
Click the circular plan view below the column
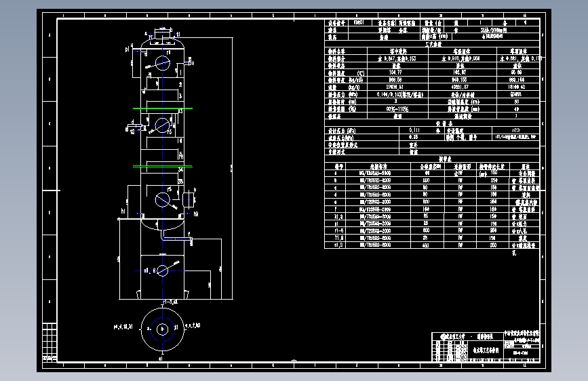[162, 329]
